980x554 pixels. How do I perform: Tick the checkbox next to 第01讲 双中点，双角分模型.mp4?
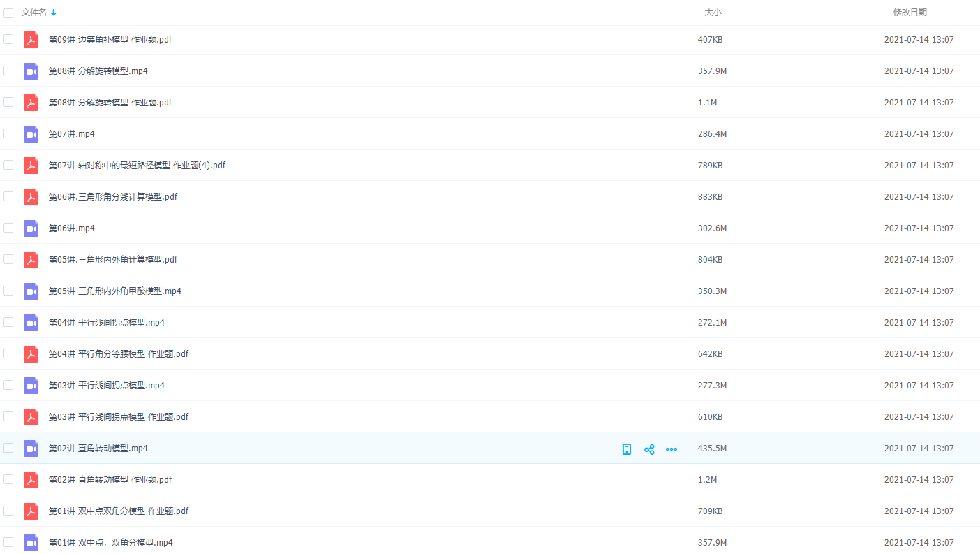[8, 542]
